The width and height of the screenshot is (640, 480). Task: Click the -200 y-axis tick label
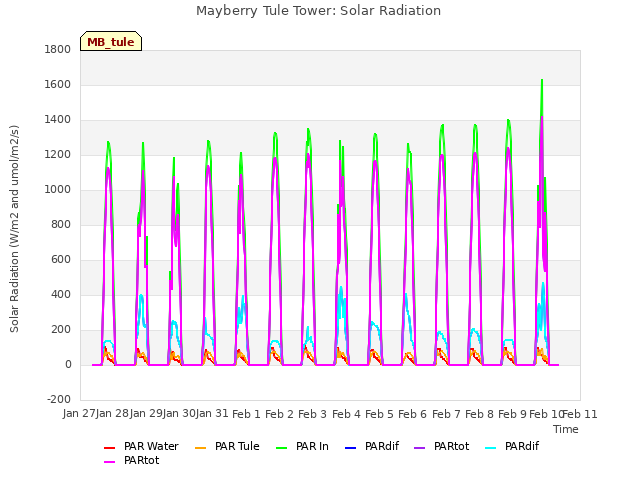[x=59, y=399]
